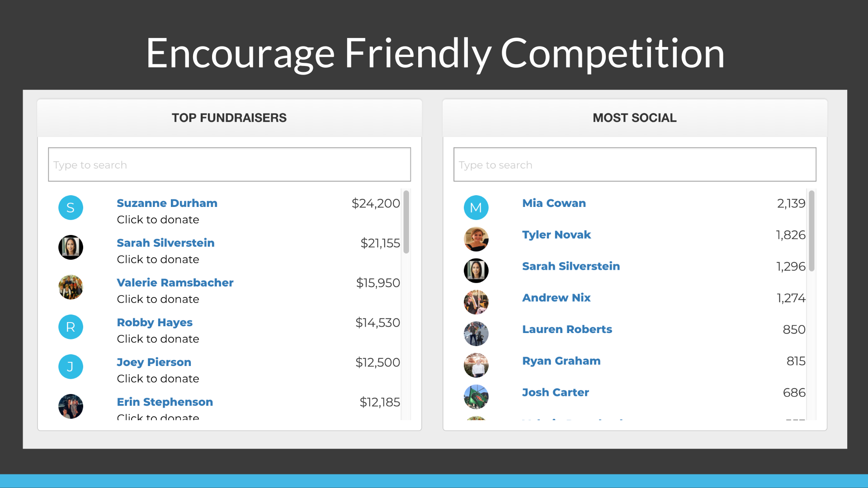Click Erin Stephenson's profile photo
The image size is (868, 488).
tap(71, 407)
